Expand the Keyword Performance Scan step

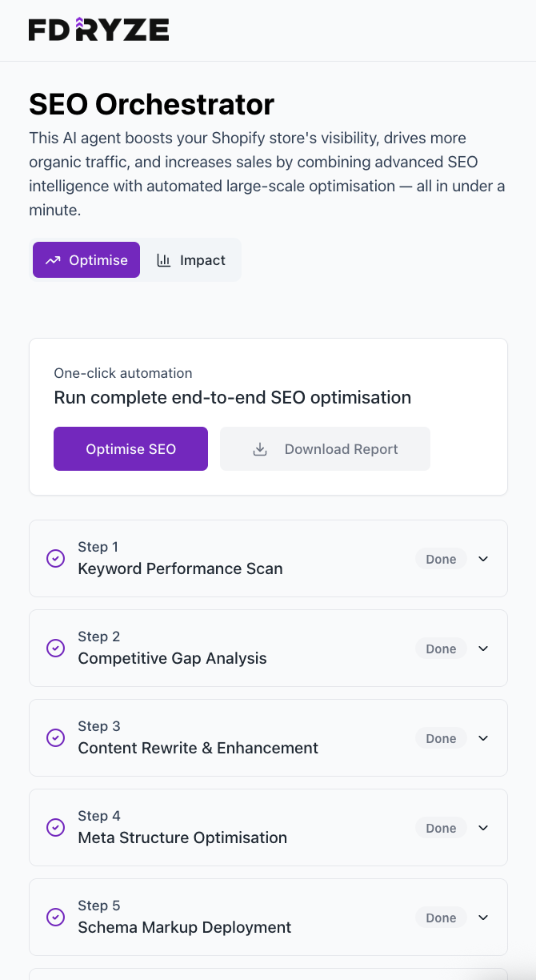click(483, 559)
